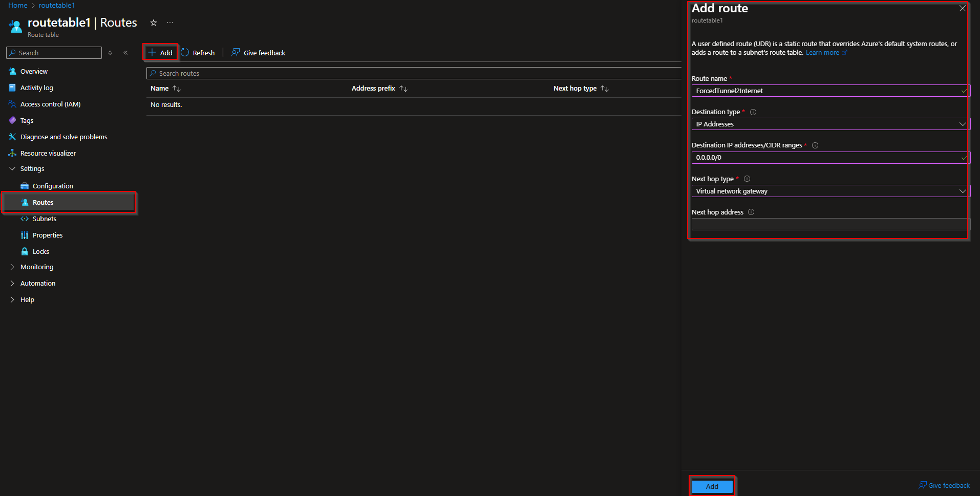Screen dimensions: 980x496
Task: Click the Next hop type info icon
Action: tap(747, 179)
